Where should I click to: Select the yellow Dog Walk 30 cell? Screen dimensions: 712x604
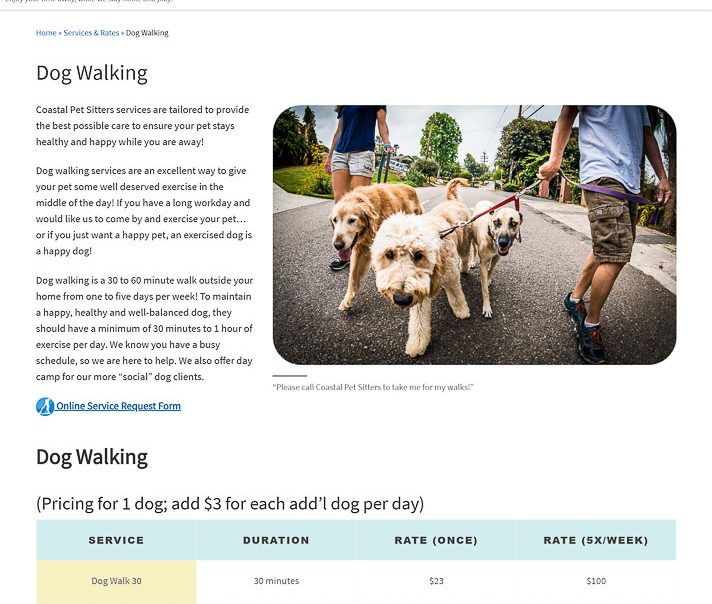116,581
